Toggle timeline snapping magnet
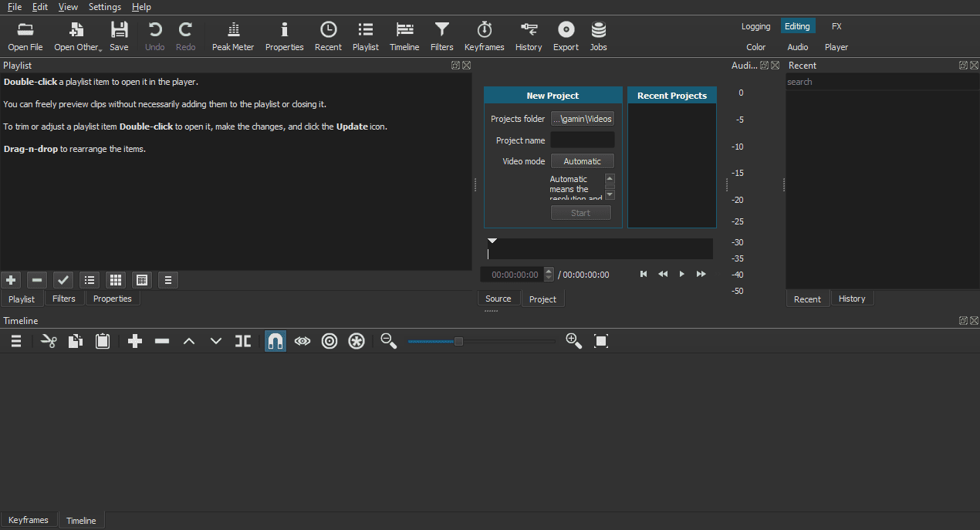The width and height of the screenshot is (980, 530). click(275, 341)
